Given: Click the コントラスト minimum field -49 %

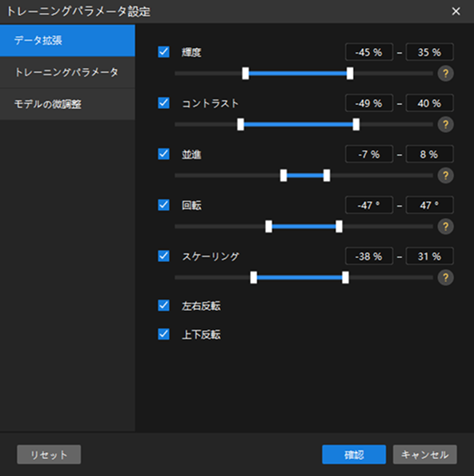Looking at the screenshot, I should (369, 103).
